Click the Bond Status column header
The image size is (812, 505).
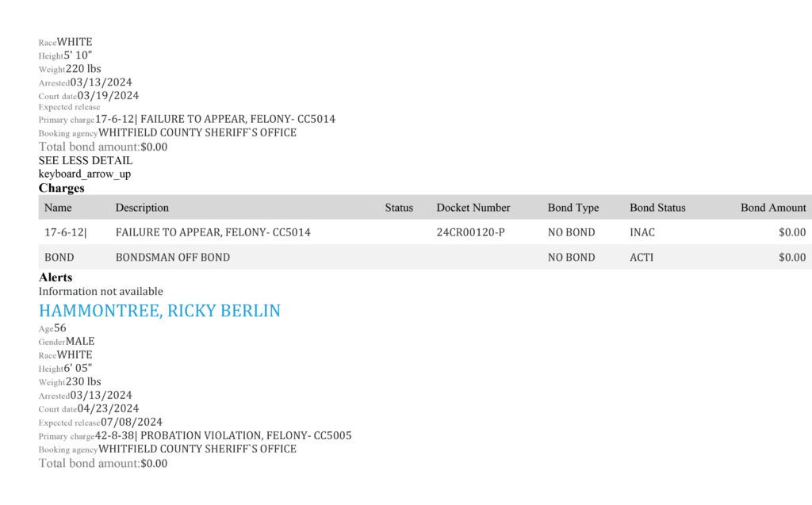(x=657, y=208)
